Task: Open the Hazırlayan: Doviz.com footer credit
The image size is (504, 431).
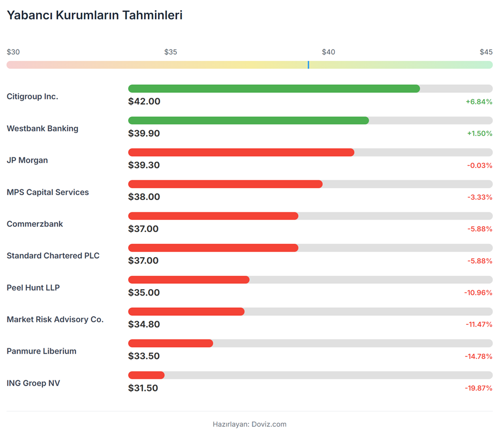Action: [249, 424]
